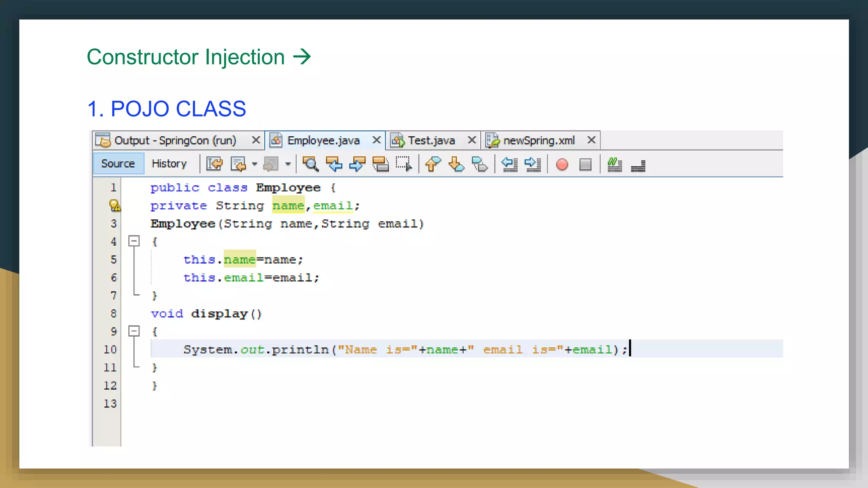The height and width of the screenshot is (488, 868).
Task: Click the newSpring.xml file icon
Action: (492, 141)
